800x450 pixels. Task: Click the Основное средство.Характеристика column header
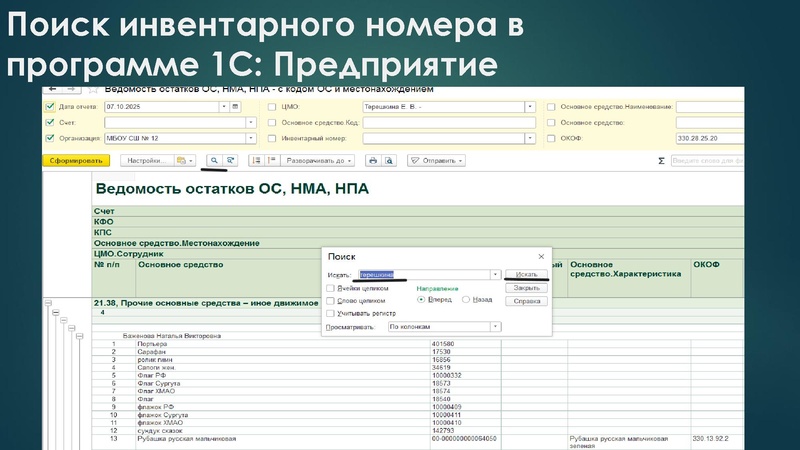click(x=626, y=269)
